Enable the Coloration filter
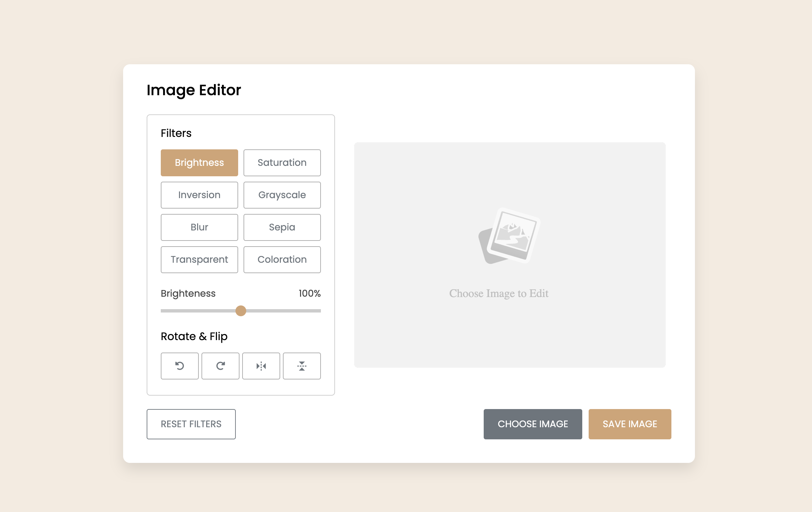 pos(282,259)
